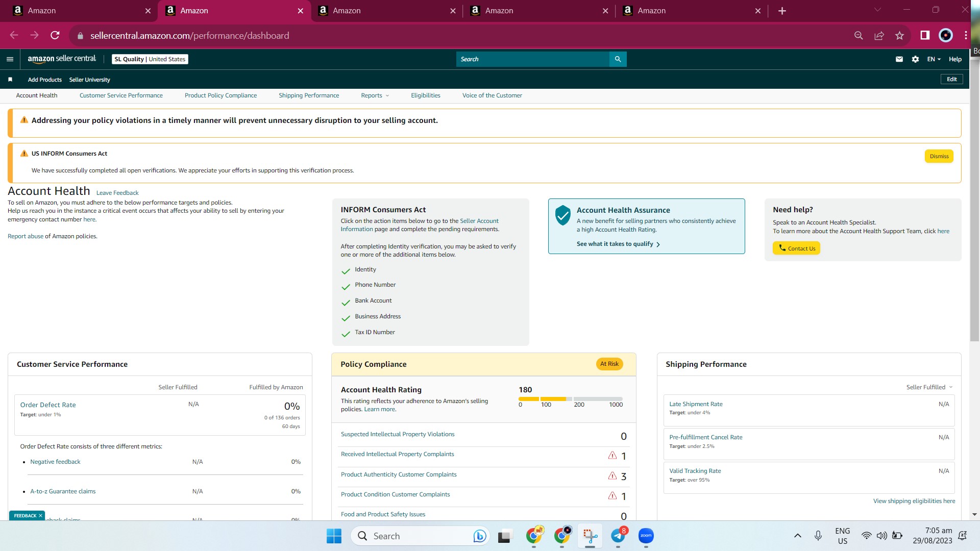The image size is (980, 551).
Task: Open the Chrome three-dot menu
Action: (x=966, y=35)
